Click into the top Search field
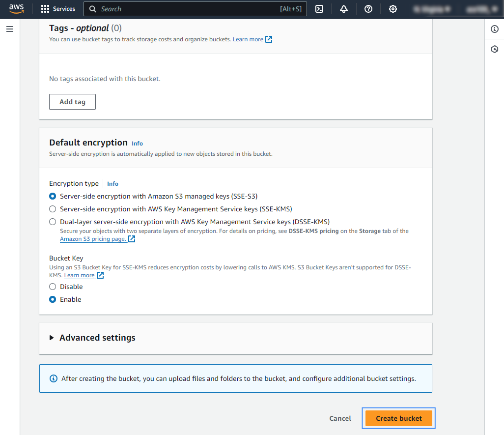 pyautogui.click(x=187, y=9)
